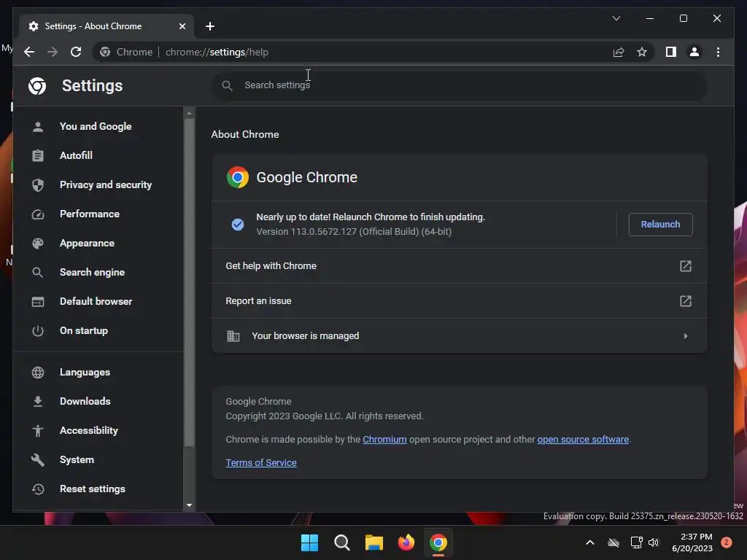This screenshot has width=747, height=560.
Task: Click the Chrome taskbar icon
Action: (x=438, y=542)
